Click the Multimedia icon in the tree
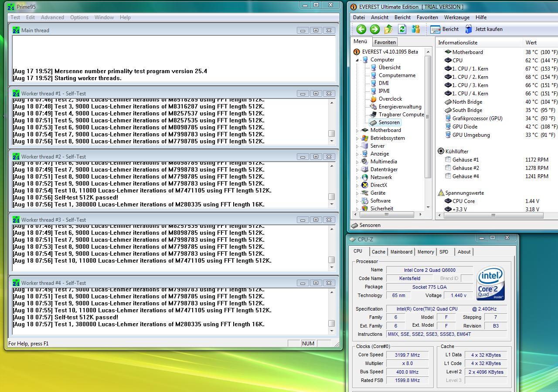 pos(365,162)
